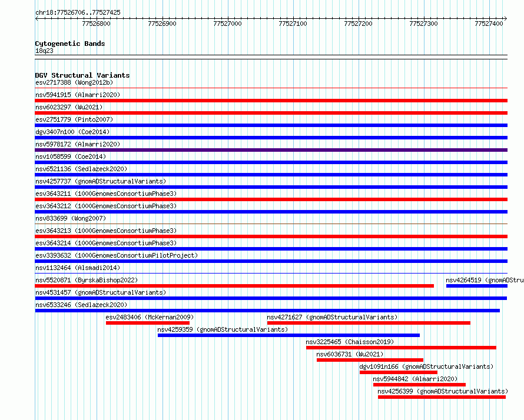The image size is (524, 420).
Task: Open variant nsv4257737 (gnomADStructuralVariants)
Action: 101,181
